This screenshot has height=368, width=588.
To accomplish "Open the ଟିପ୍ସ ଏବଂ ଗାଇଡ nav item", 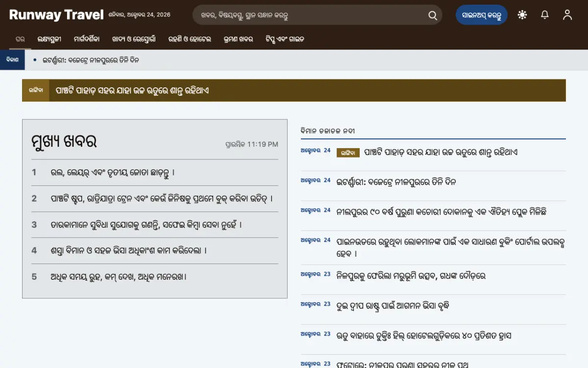I will point(285,39).
